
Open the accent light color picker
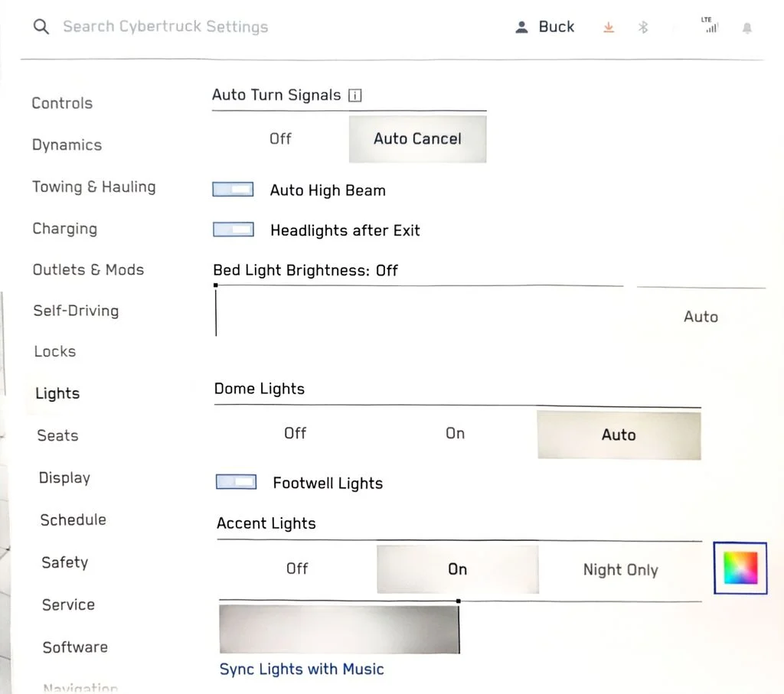[740, 568]
